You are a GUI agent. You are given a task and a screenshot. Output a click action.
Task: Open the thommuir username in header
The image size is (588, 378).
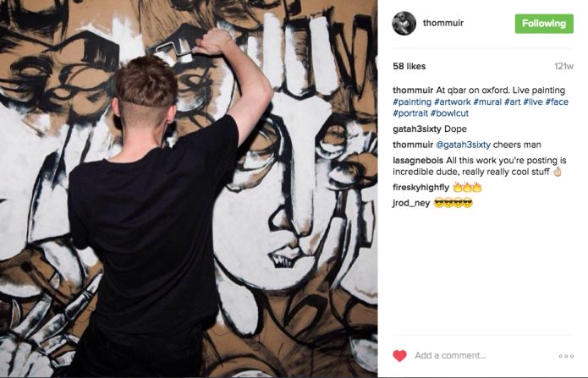click(x=443, y=23)
